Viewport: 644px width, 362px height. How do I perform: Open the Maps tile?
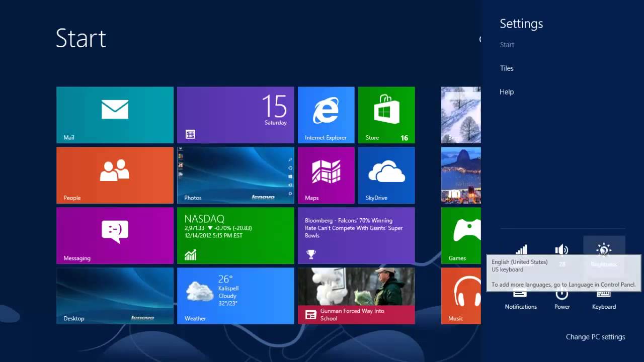(326, 175)
